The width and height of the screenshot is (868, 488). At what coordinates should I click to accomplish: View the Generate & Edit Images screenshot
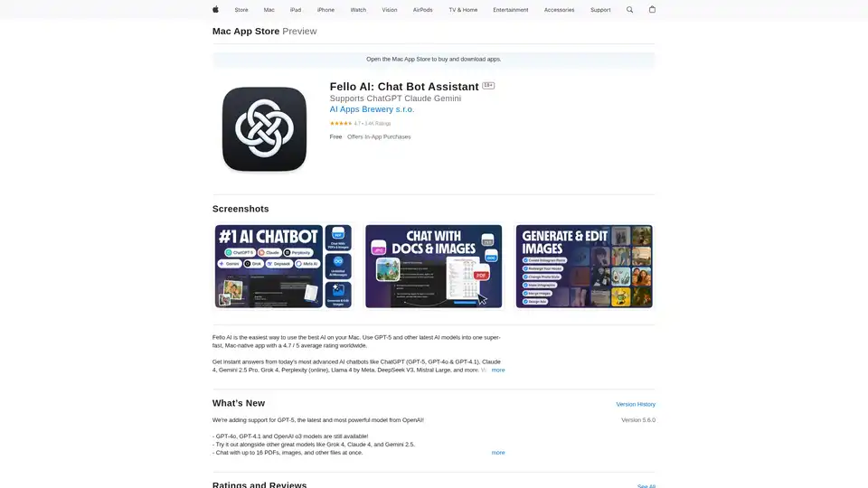[584, 267]
